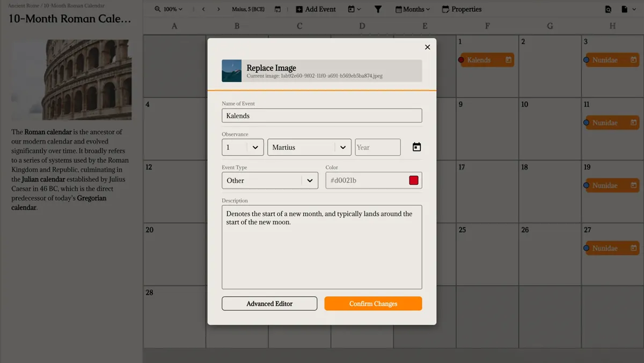Open the calendar options dropdown icon

point(354,9)
